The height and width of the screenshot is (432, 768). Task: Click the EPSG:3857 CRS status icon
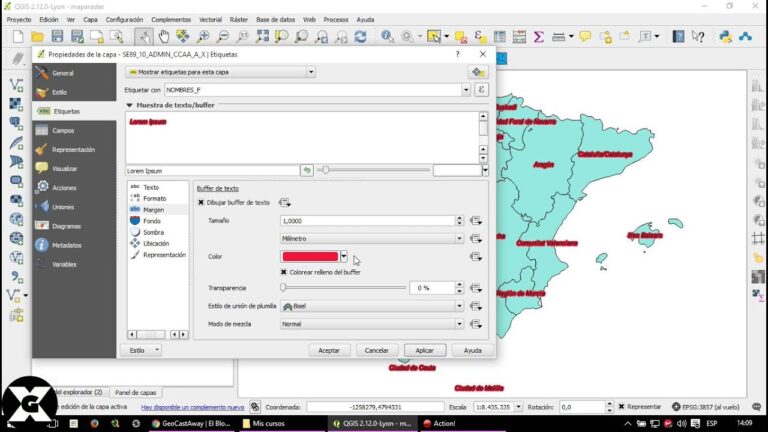[x=676, y=407]
